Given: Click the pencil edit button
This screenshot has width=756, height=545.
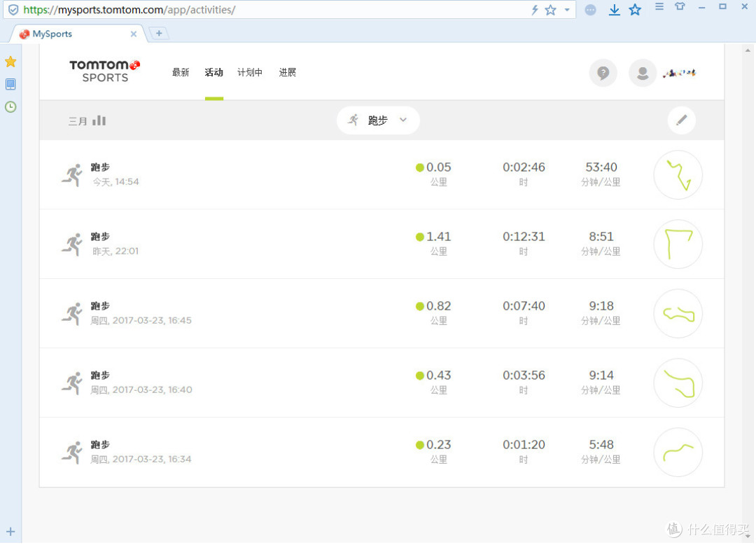Looking at the screenshot, I should [681, 120].
